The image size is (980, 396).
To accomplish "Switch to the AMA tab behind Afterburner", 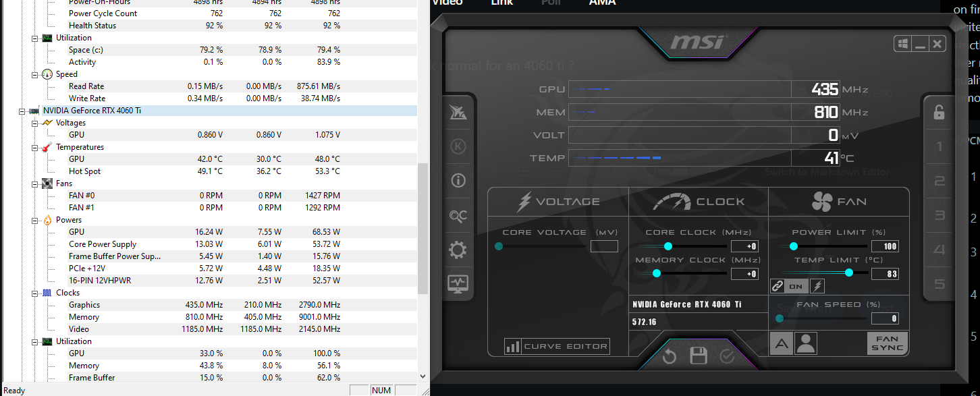I will 602,3.
